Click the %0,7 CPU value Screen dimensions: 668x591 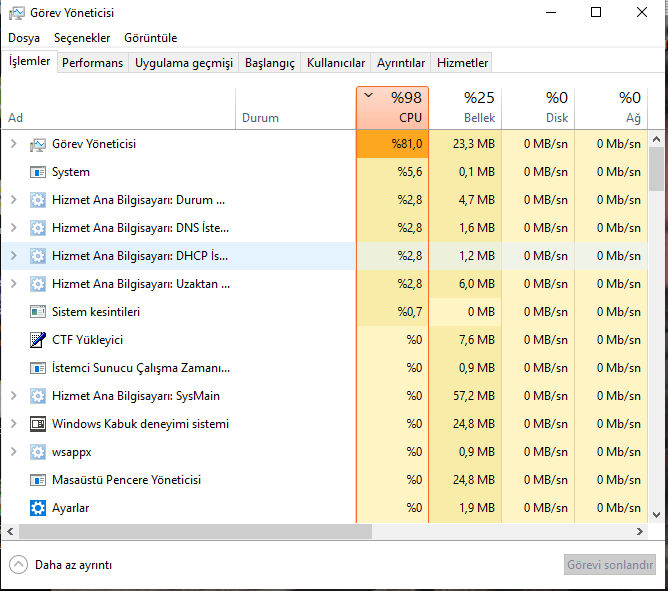click(x=409, y=312)
